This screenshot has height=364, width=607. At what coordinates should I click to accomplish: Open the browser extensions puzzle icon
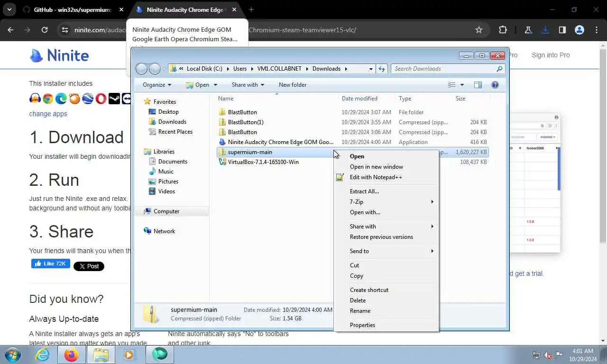503,30
